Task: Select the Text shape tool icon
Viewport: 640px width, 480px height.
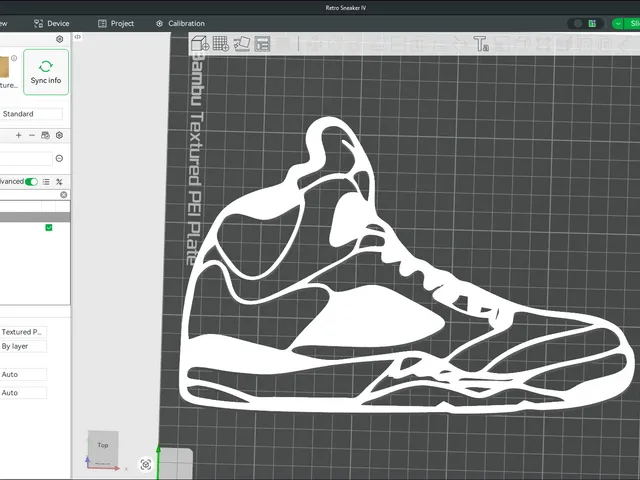Action: pos(481,44)
